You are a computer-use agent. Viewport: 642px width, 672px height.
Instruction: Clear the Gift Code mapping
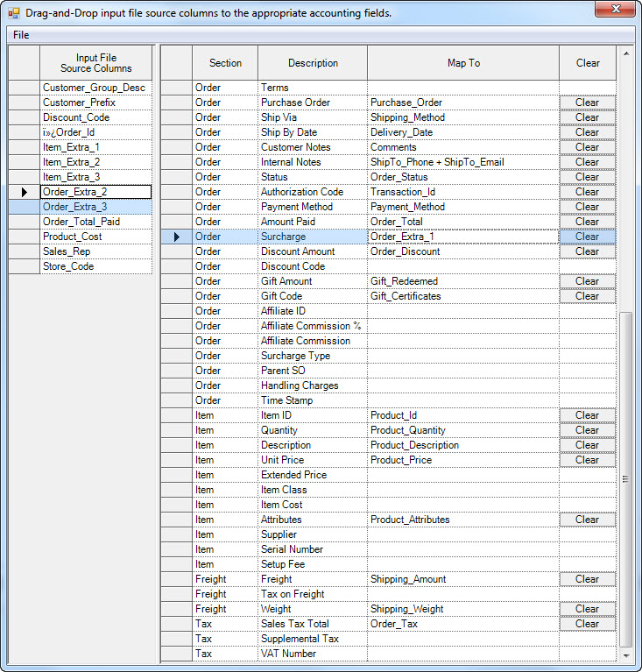(587, 296)
